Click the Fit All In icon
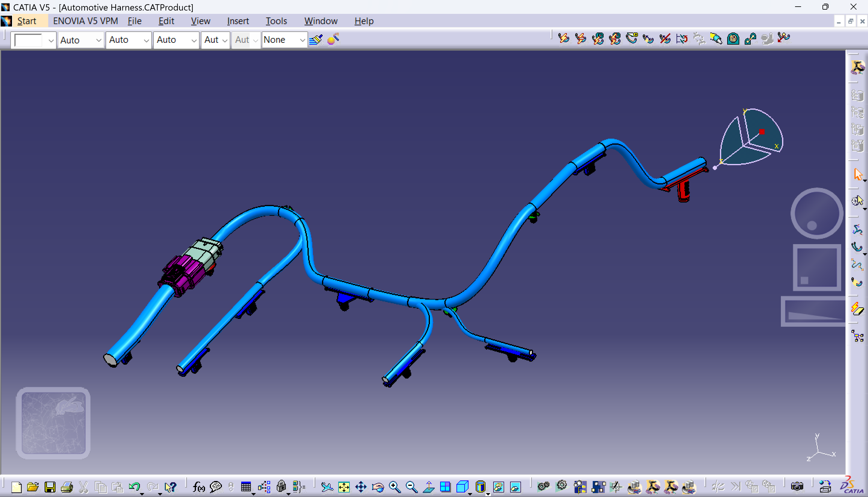 pos(344,487)
